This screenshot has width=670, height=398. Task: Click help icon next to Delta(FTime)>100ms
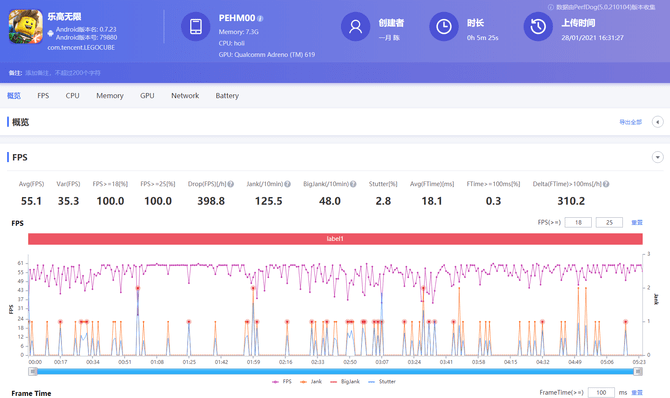[606, 184]
